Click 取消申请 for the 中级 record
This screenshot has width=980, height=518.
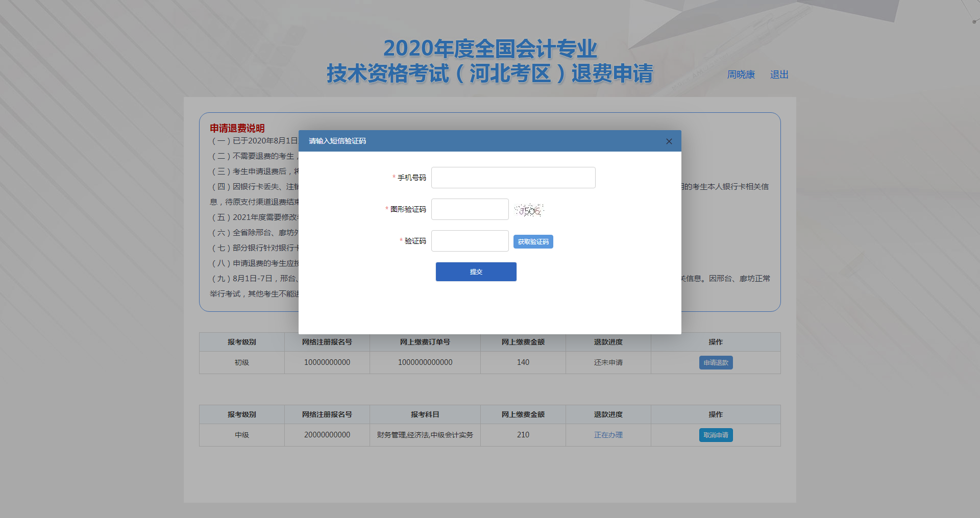(716, 435)
